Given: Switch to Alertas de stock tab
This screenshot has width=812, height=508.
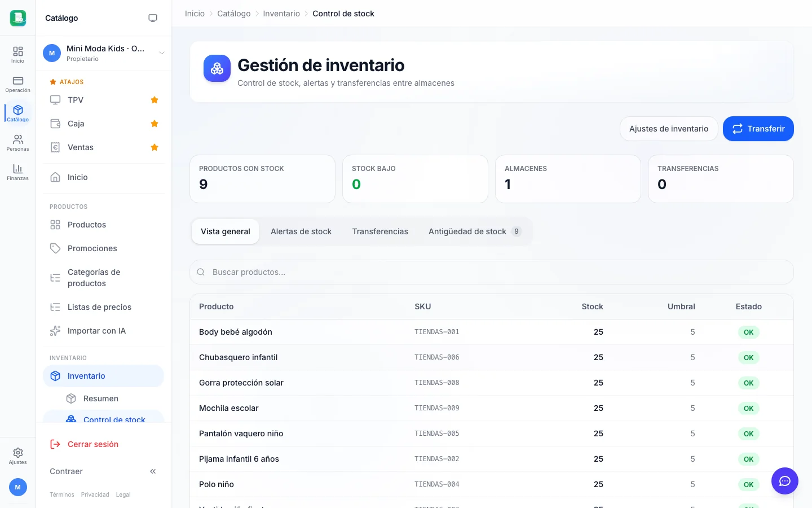Looking at the screenshot, I should (x=301, y=231).
